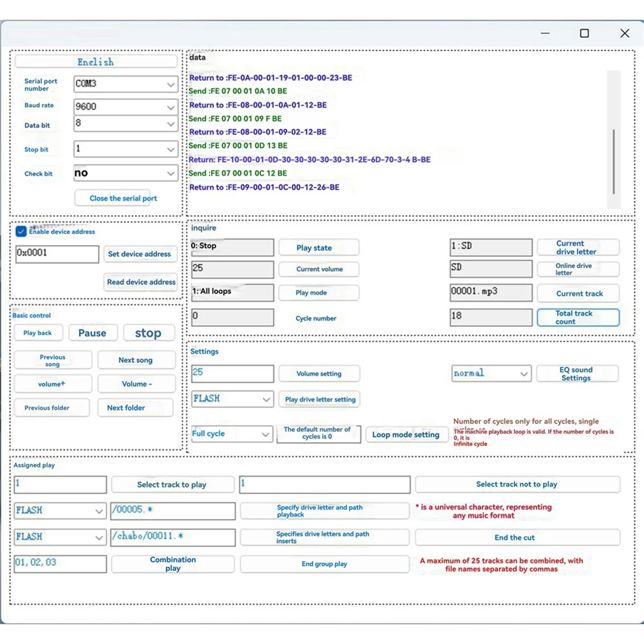Maximize the application window

pos(584,33)
